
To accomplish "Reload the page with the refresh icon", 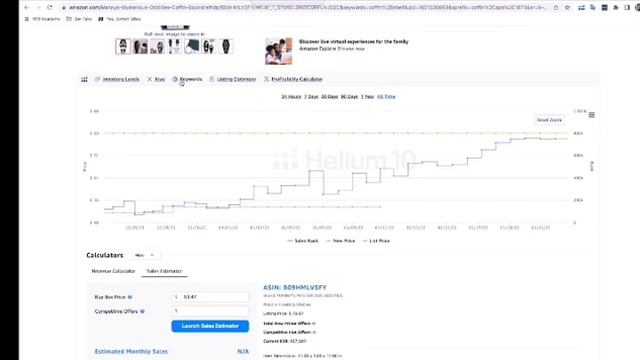I will [x=50, y=7].
